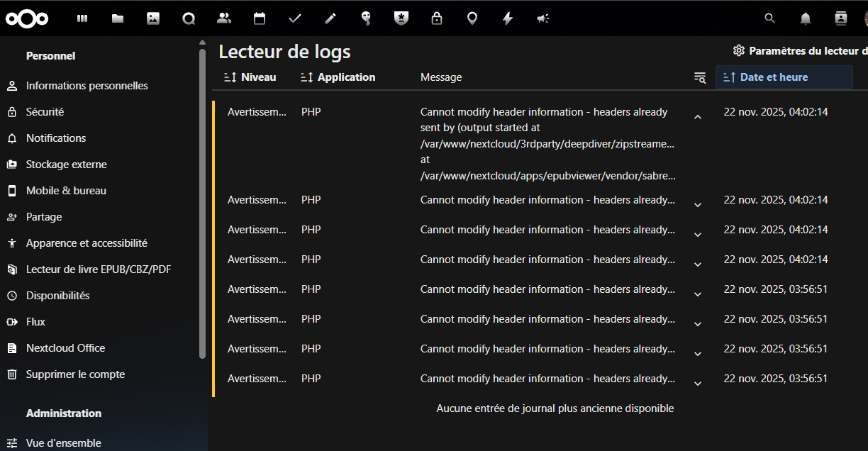The width and height of the screenshot is (868, 451).
Task: Open the Contacts app people icon
Action: (224, 19)
